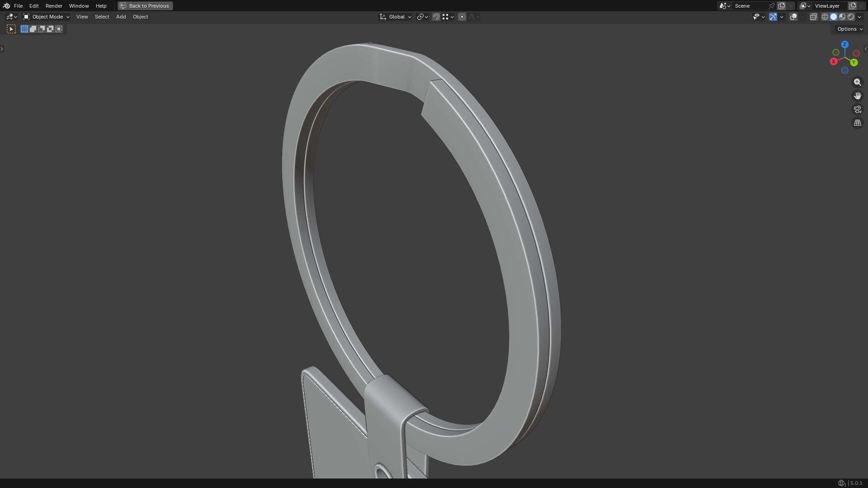Toggle proportional editing
Screen dimensions: 868x488
tap(462, 17)
